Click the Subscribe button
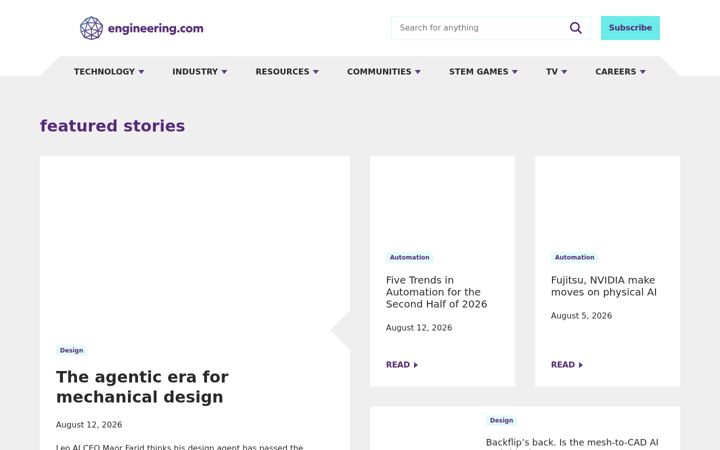The image size is (720, 450). (x=630, y=28)
